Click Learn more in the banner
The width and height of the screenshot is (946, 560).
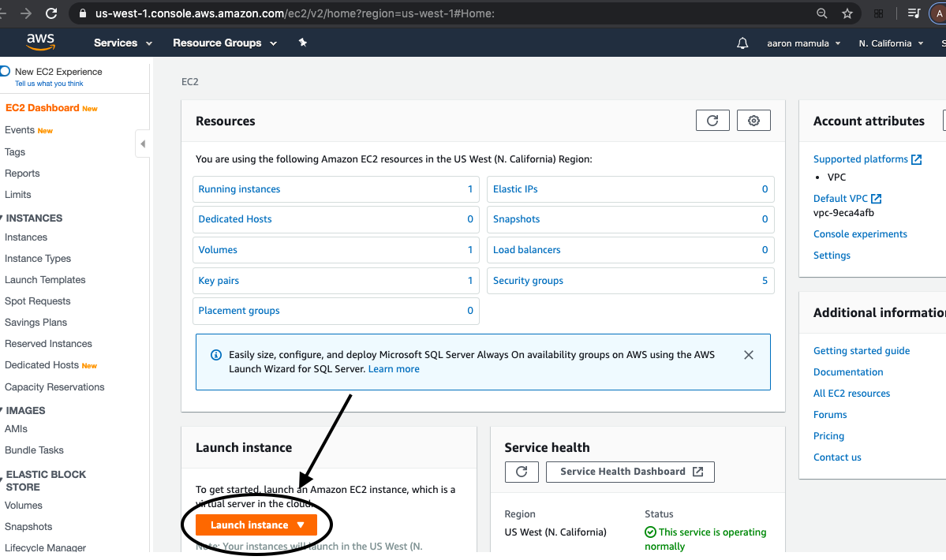tap(394, 369)
